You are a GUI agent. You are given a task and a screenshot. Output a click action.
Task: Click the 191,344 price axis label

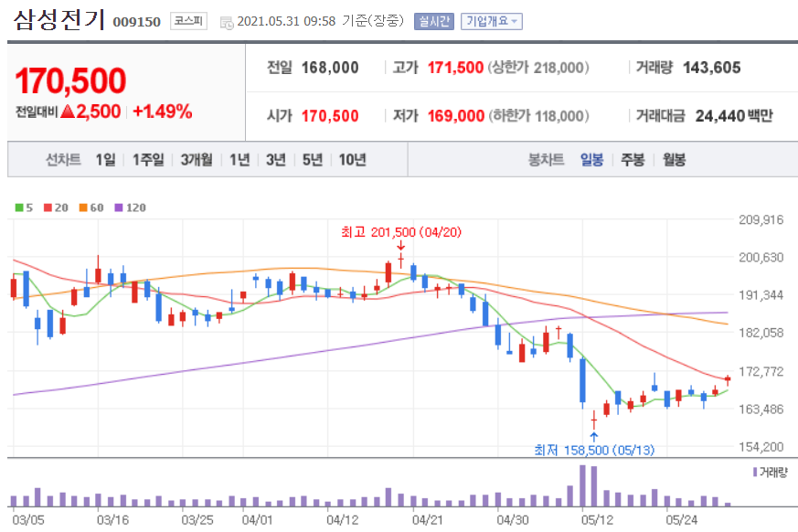(x=761, y=295)
